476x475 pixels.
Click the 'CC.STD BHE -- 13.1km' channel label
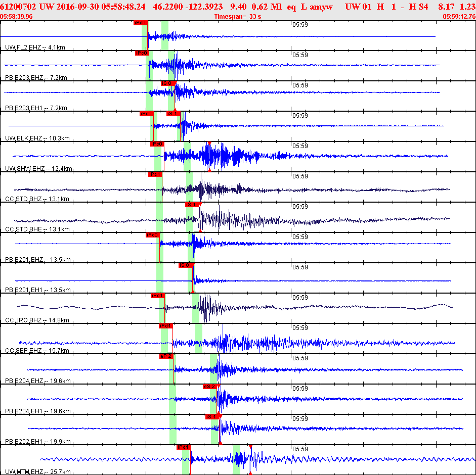click(37, 229)
